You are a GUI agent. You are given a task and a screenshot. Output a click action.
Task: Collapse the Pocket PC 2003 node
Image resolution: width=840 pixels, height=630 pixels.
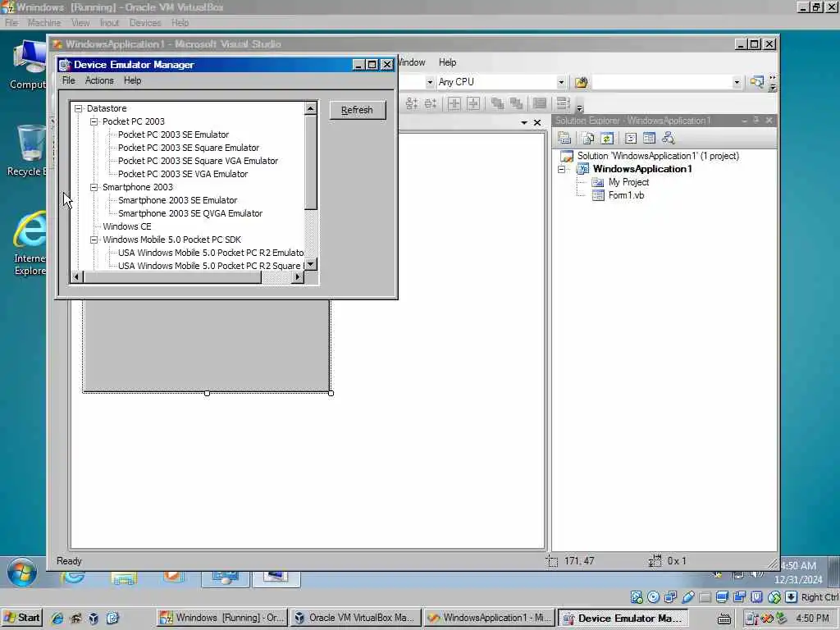coord(94,121)
